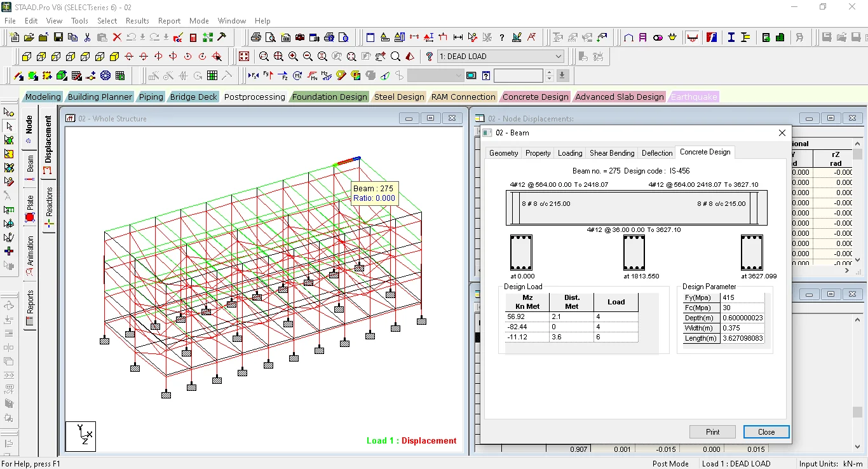Switch to the Shear Bending tab

point(612,153)
